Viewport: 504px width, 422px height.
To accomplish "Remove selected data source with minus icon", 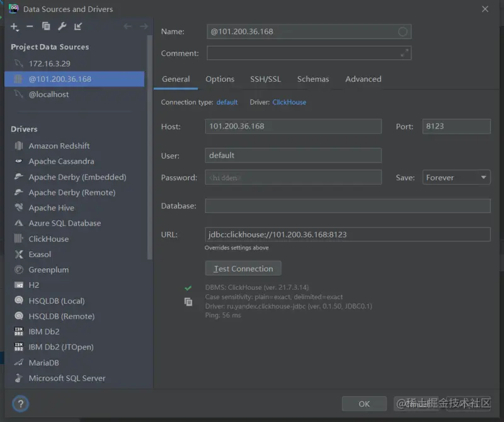I will coord(30,26).
